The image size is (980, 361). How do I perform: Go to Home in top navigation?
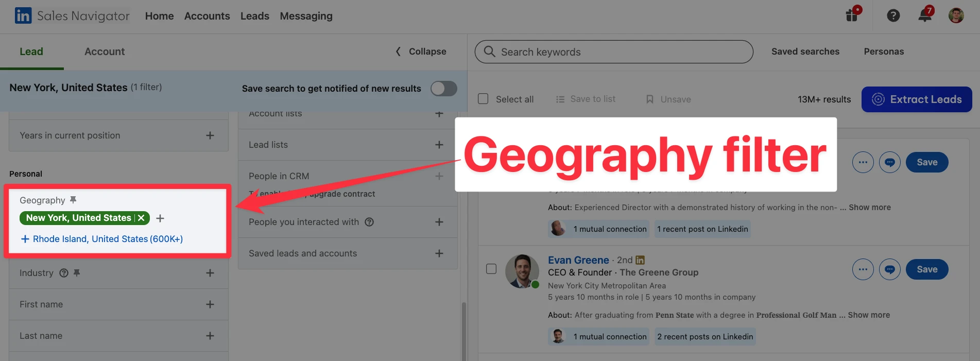point(159,16)
